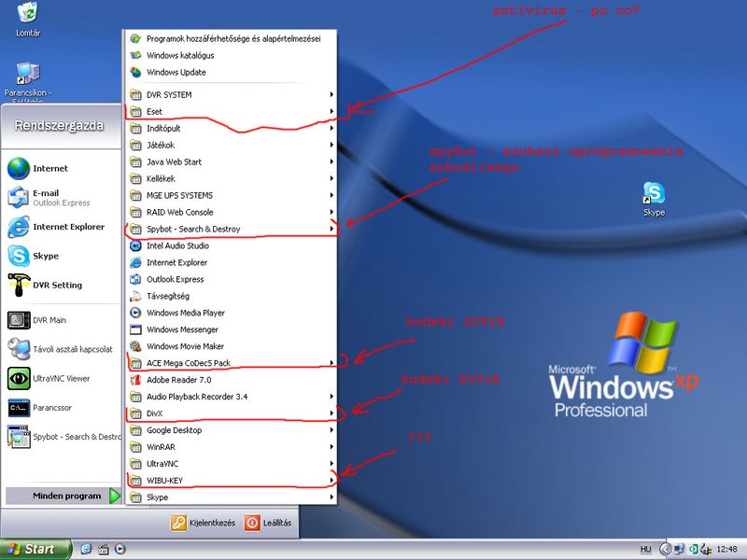Click the 12:48 taskbar clock
747x560 pixels.
point(726,549)
